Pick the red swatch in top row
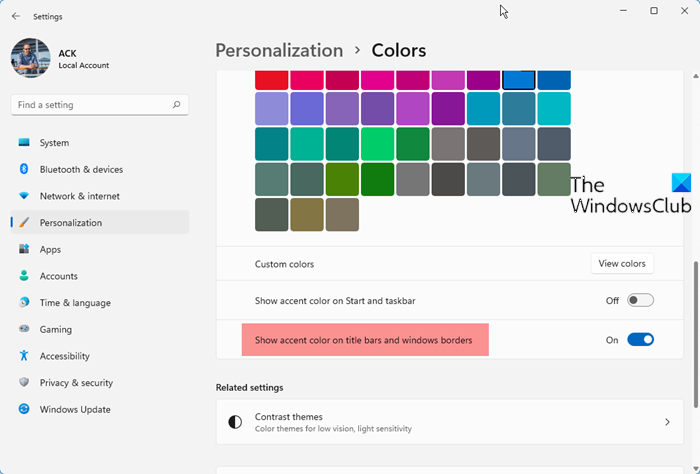 click(x=272, y=80)
